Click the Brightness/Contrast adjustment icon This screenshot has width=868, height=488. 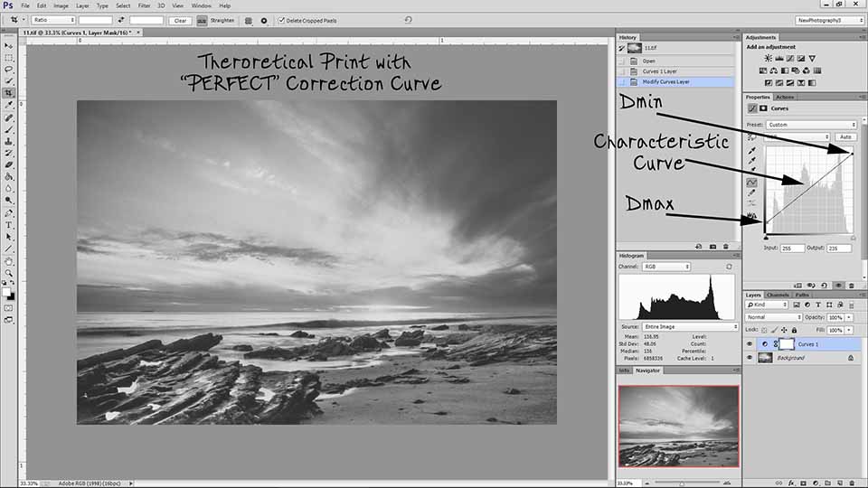[768, 57]
